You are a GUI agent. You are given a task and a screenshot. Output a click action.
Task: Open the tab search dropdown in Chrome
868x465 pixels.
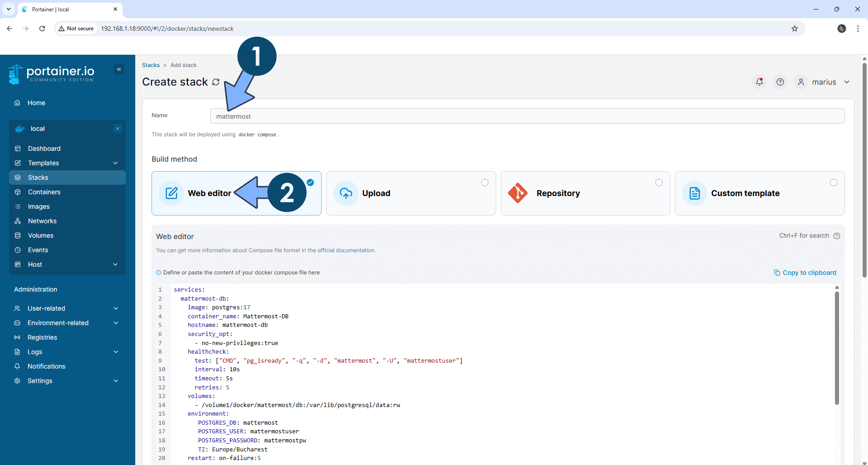click(9, 9)
